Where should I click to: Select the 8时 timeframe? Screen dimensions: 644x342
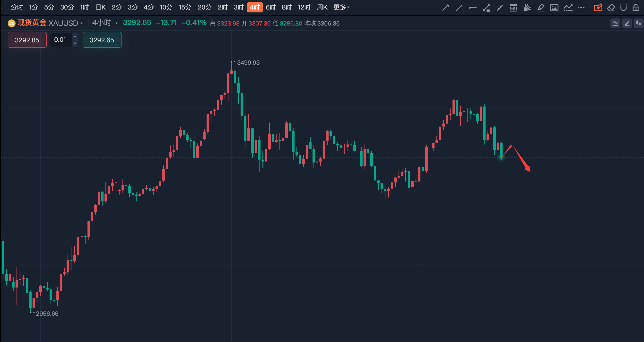tap(287, 8)
